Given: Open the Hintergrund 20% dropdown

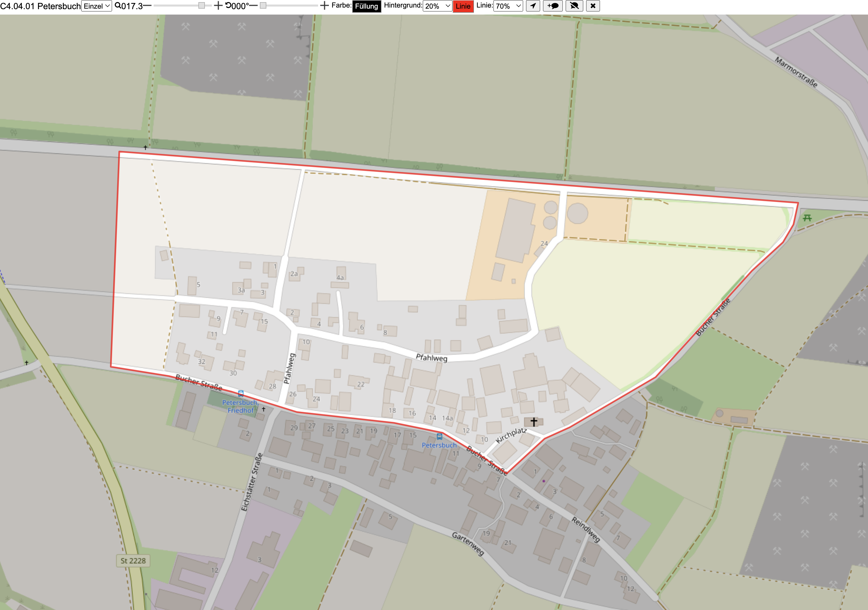Looking at the screenshot, I should 438,6.
